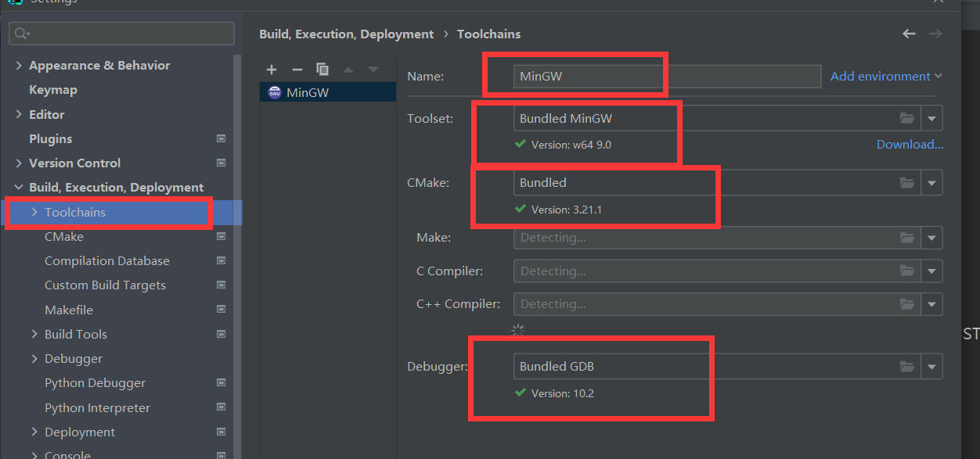The image size is (980, 459).
Task: Click the settings search field
Action: click(x=121, y=34)
